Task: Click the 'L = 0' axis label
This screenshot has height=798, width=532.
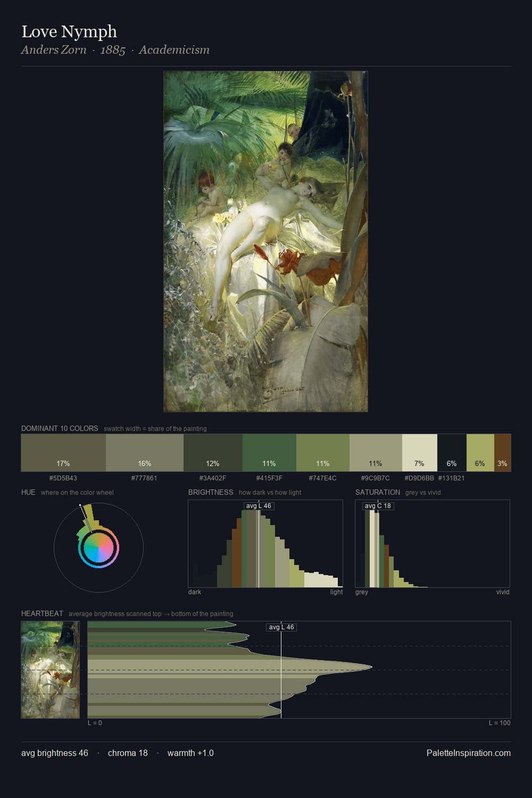Action: coord(95,723)
